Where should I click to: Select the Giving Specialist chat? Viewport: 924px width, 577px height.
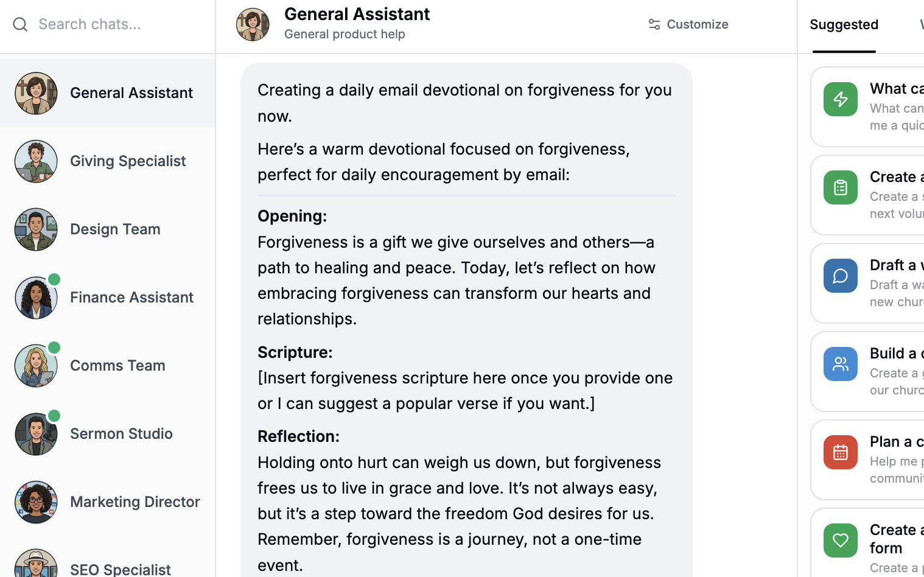(x=128, y=161)
